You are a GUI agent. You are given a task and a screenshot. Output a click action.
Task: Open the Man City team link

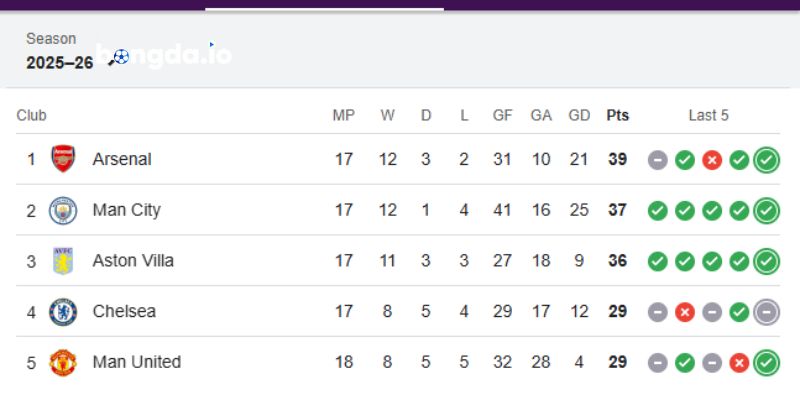[x=126, y=210]
